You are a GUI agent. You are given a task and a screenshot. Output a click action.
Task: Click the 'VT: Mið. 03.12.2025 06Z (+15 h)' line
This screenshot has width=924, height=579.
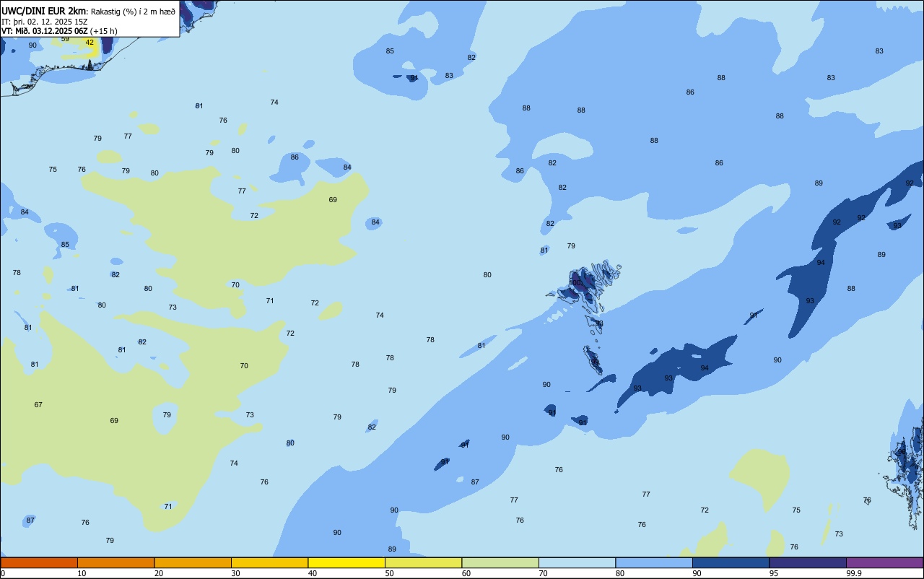coord(60,31)
